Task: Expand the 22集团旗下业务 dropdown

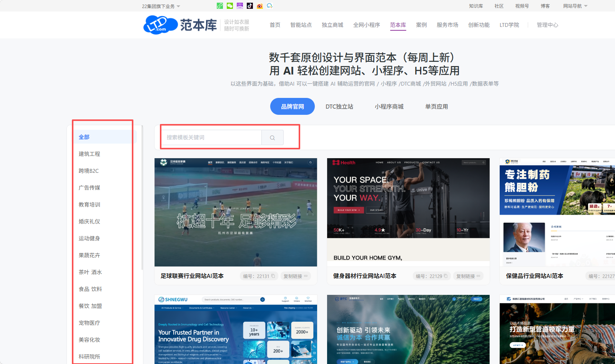Action: pos(161,6)
